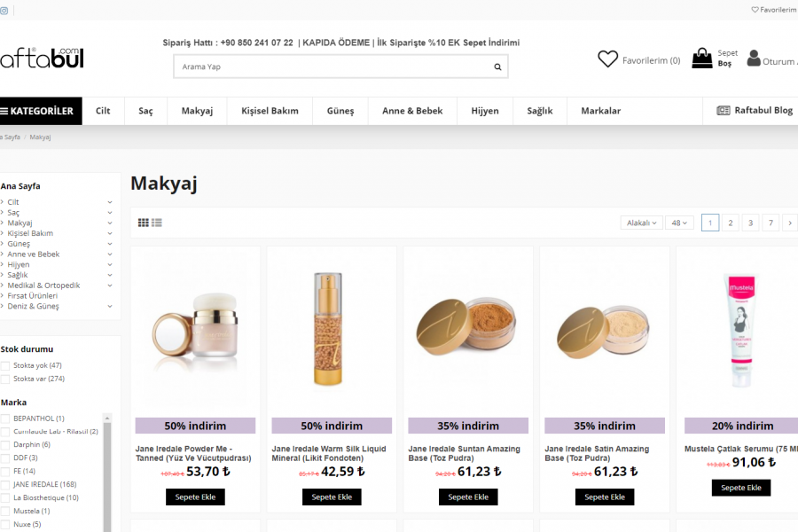Expand the Kişisel Bakım sidebar category
This screenshot has width=798, height=532.
[110, 233]
